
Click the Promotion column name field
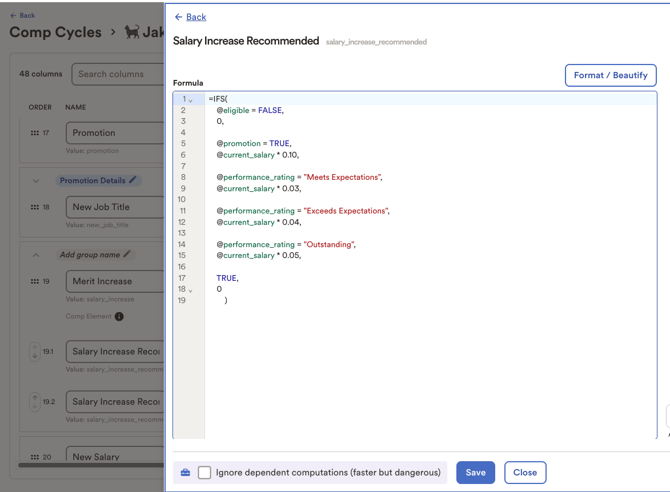115,133
